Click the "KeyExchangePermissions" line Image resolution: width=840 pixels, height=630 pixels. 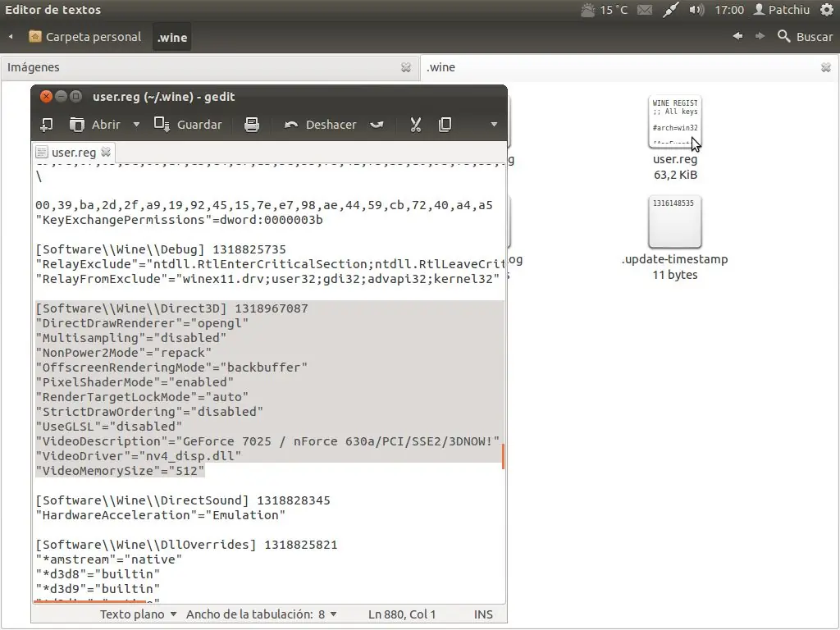(x=179, y=220)
